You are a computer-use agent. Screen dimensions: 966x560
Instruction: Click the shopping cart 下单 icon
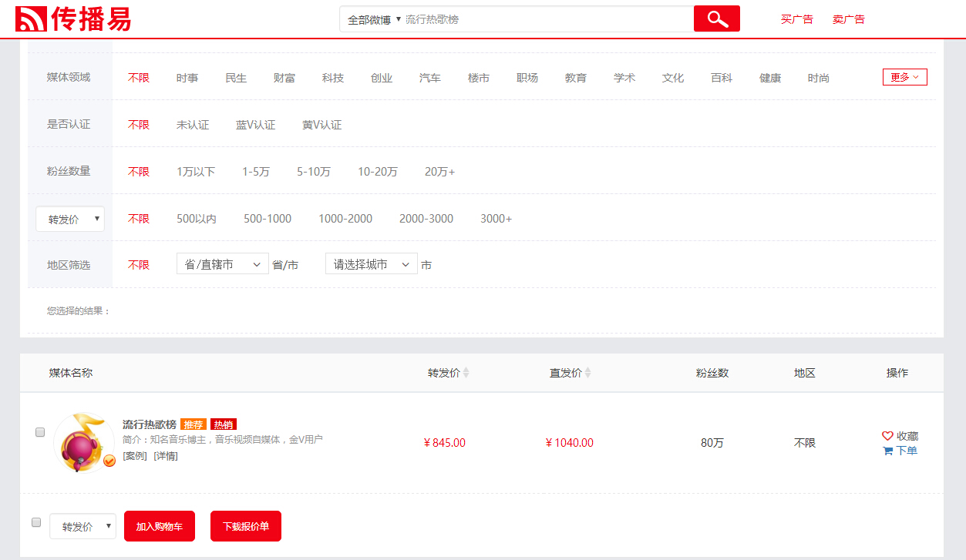tap(887, 451)
